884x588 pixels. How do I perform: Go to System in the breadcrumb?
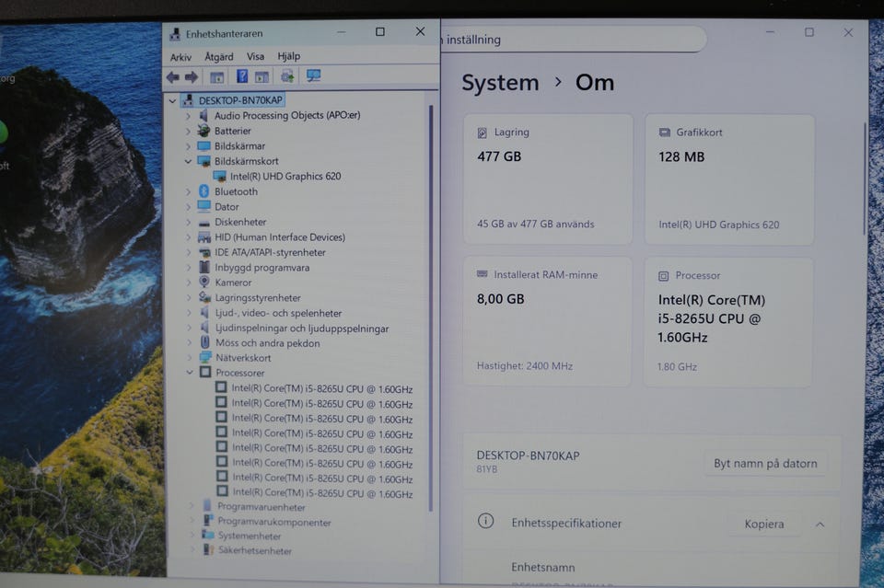tap(500, 83)
